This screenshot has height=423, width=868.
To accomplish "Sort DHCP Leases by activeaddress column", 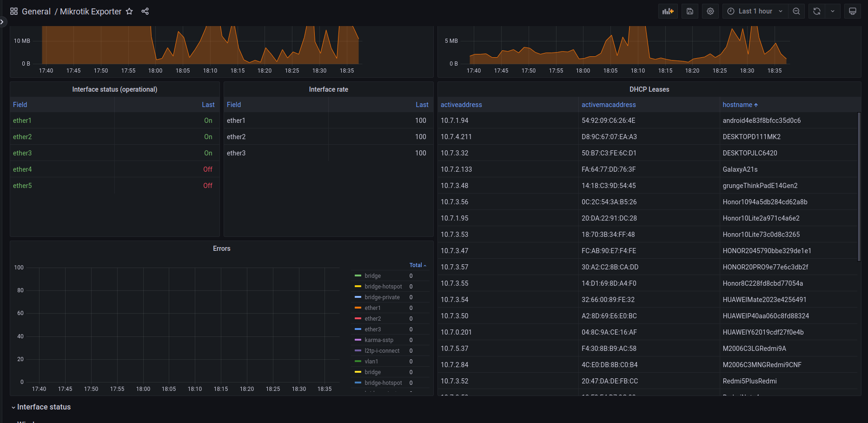I will tap(461, 105).
